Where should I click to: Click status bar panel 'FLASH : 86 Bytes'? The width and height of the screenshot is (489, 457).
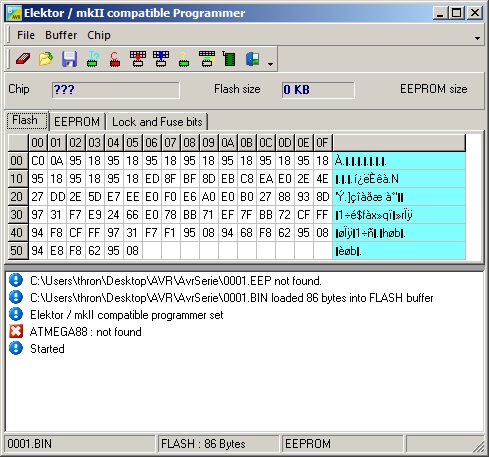218,444
